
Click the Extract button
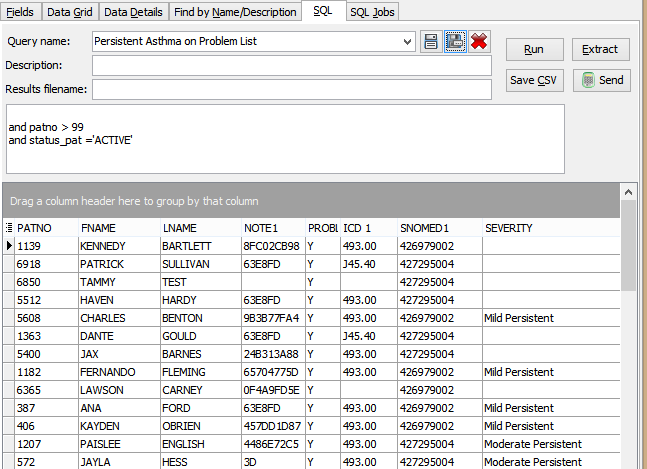point(600,49)
